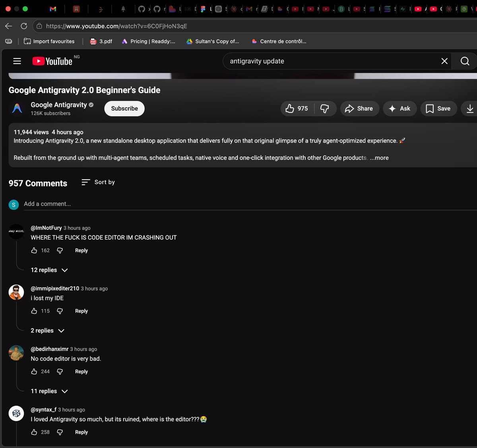The image size is (477, 448).
Task: Expand the 12 replies thread
Action: point(49,270)
